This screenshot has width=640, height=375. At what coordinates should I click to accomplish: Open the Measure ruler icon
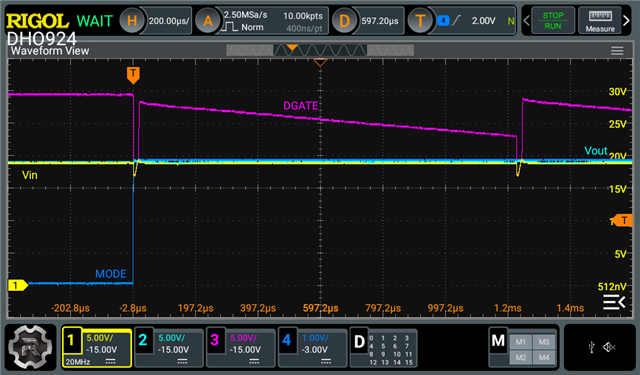[x=600, y=20]
